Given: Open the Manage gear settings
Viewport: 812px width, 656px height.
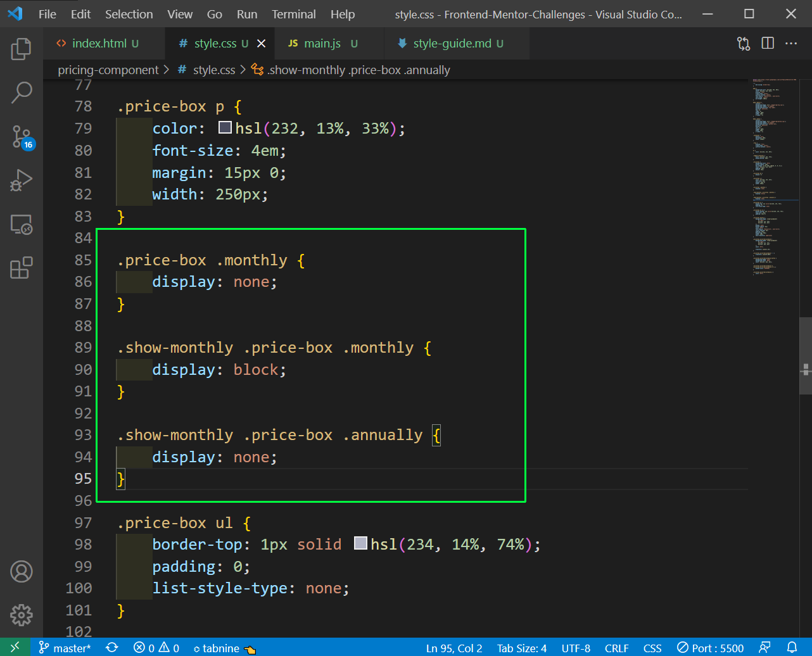Looking at the screenshot, I should coord(21,615).
